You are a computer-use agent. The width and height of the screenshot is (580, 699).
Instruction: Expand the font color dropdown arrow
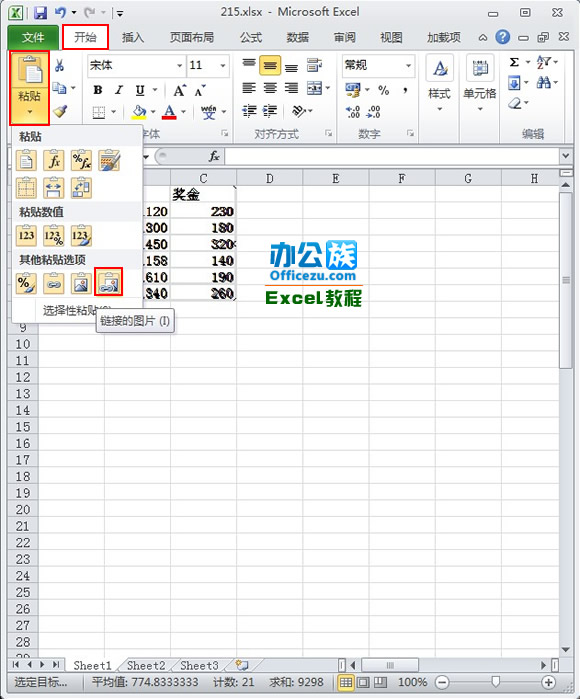(183, 111)
